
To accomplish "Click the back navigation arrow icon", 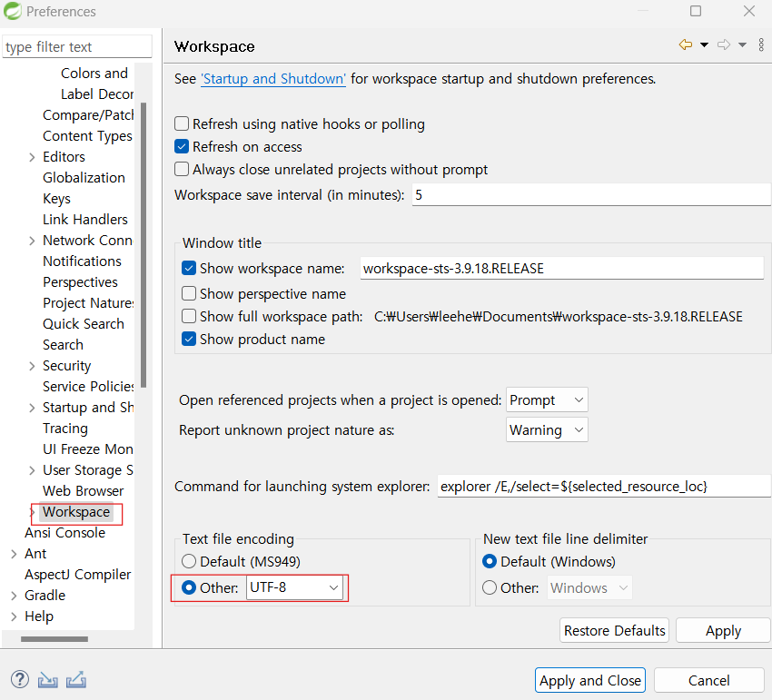I will point(686,44).
